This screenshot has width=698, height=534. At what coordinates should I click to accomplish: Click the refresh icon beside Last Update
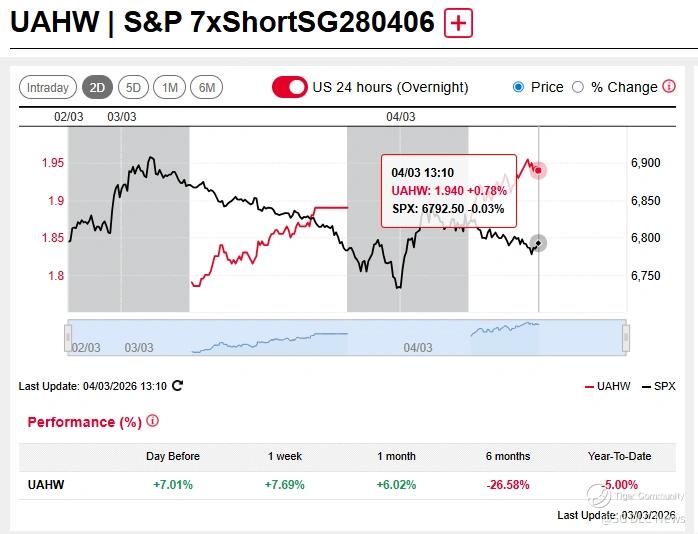178,386
